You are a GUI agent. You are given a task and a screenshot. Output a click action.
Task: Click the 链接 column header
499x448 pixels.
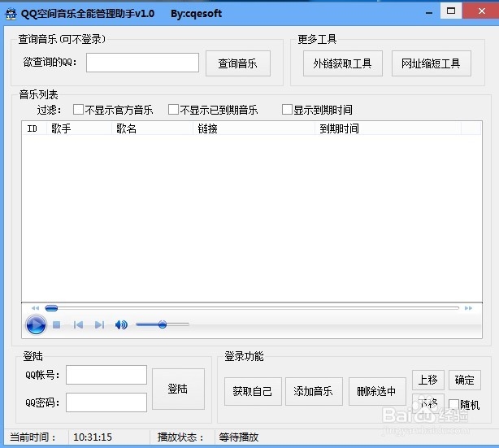(x=254, y=128)
